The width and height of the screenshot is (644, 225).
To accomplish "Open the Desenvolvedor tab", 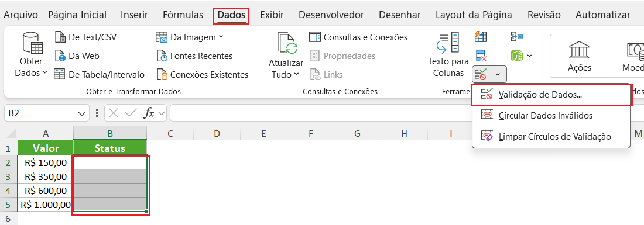I will click(331, 15).
